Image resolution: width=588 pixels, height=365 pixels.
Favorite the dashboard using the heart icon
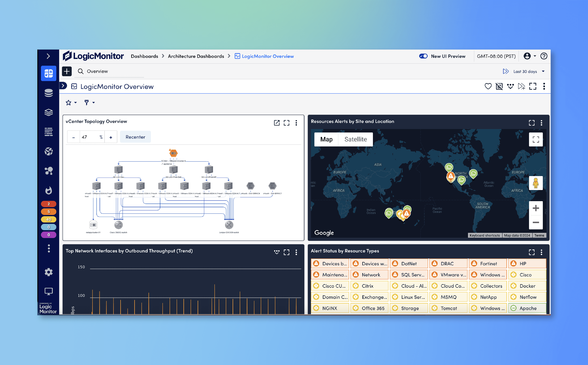488,86
